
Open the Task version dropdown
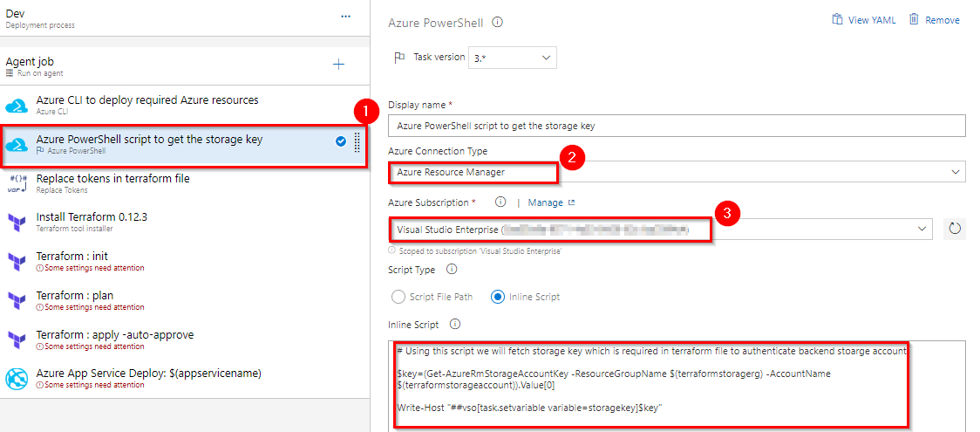(512, 58)
